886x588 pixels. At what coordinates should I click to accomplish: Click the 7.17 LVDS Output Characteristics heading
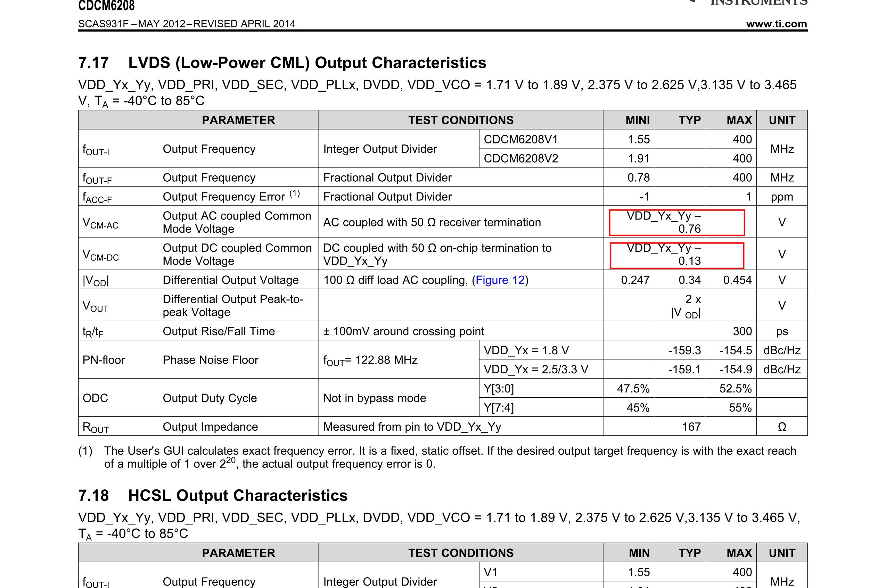tap(282, 63)
